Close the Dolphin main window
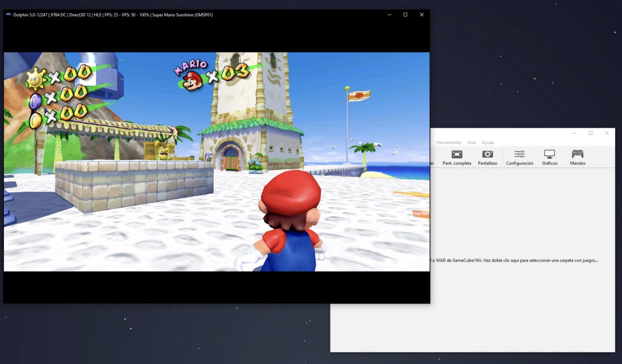The width and height of the screenshot is (622, 364). click(x=606, y=133)
